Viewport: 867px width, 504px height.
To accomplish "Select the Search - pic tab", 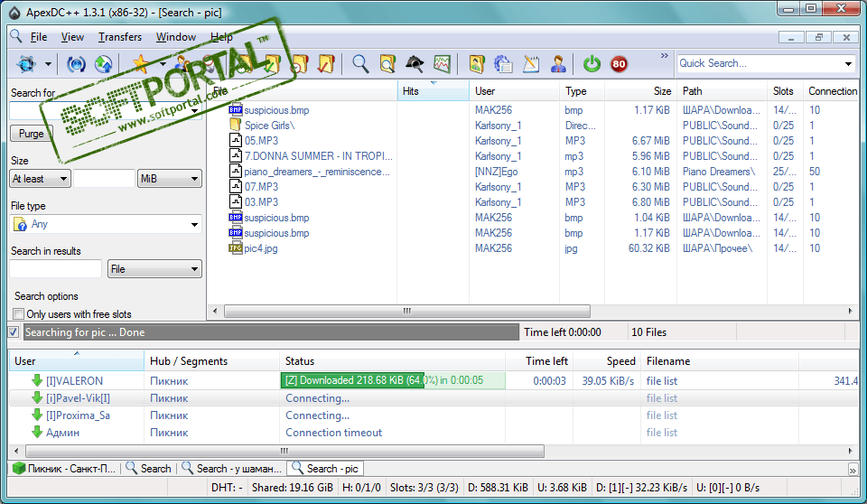I will coord(325,469).
